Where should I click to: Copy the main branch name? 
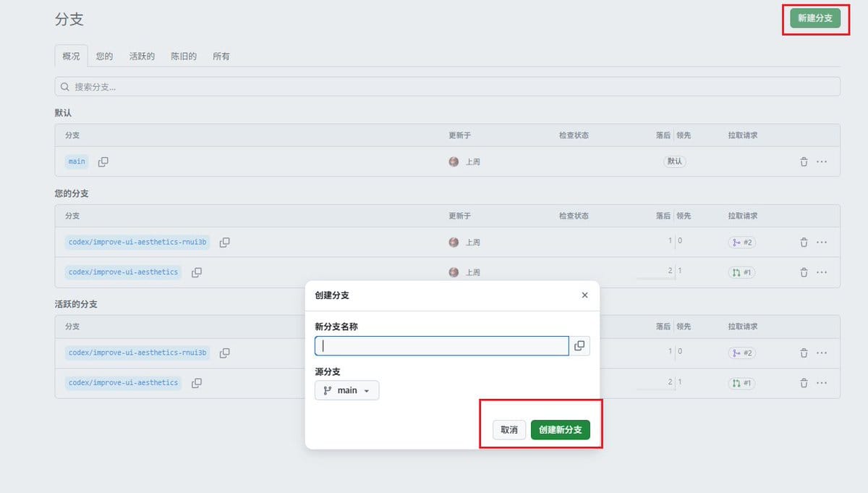coord(103,161)
